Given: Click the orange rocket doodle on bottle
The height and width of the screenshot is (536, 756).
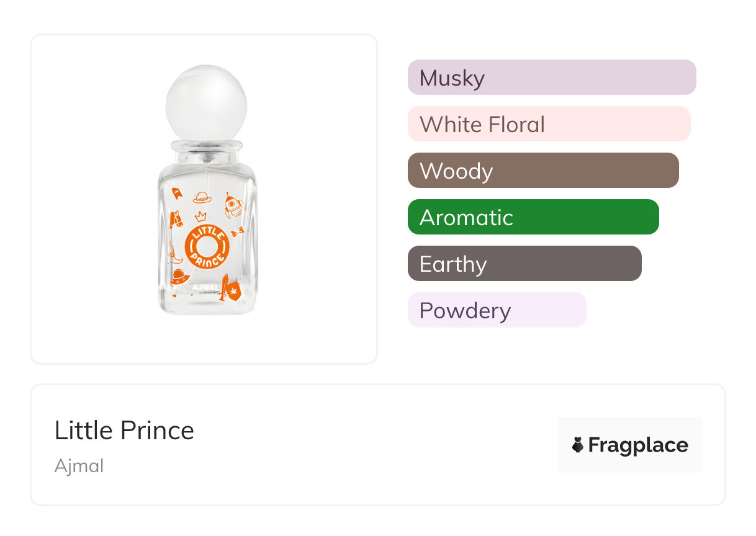Looking at the screenshot, I should tap(233, 206).
